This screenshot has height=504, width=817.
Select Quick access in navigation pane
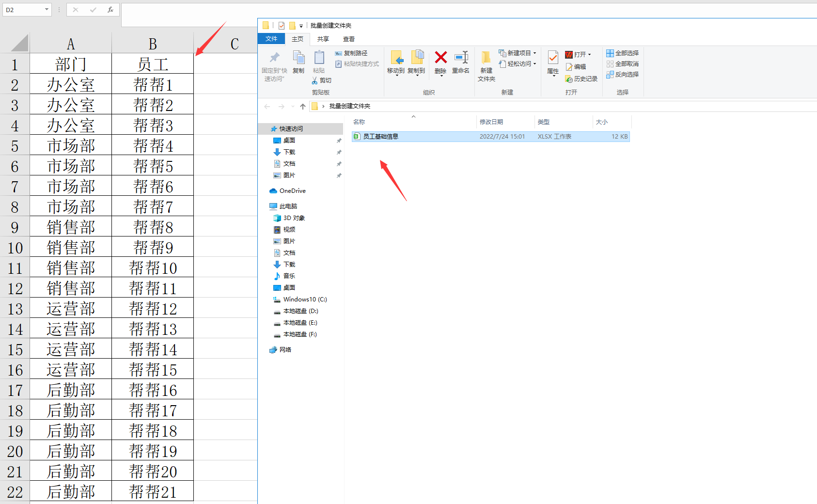(x=301, y=129)
